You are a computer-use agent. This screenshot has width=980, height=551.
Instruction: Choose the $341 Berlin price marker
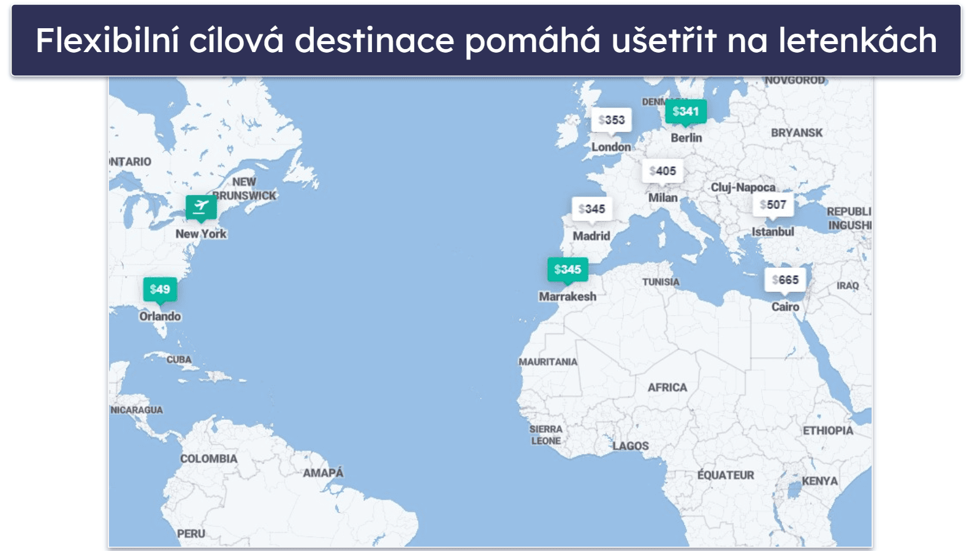pyautogui.click(x=686, y=112)
